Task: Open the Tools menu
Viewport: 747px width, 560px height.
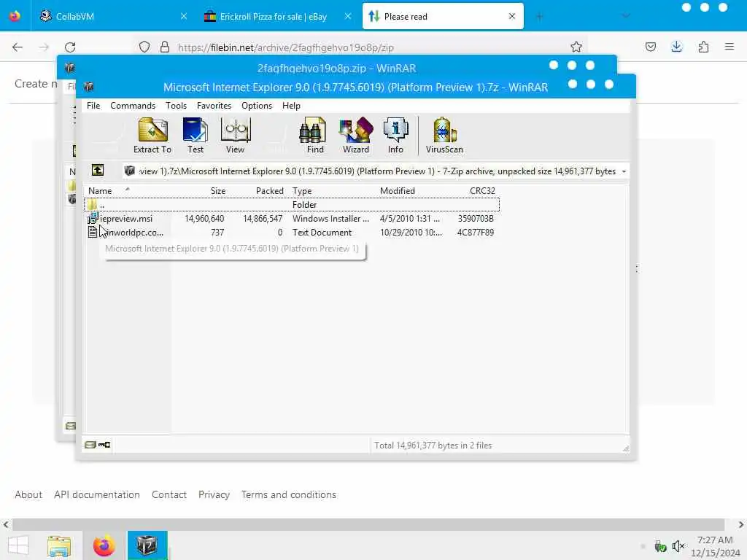Action: pyautogui.click(x=177, y=106)
